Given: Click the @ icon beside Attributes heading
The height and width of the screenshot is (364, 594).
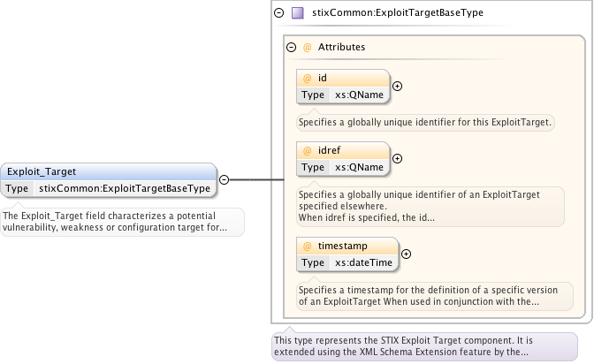Looking at the screenshot, I should [x=307, y=47].
